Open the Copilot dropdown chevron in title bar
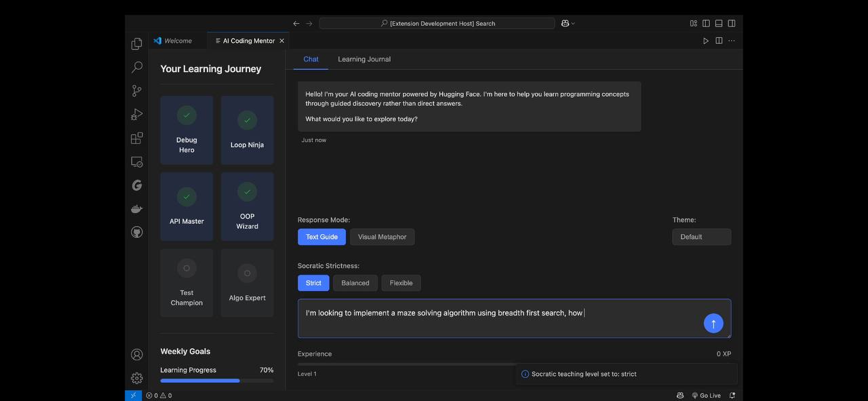Screen dimensions: 868x401 click(573, 23)
